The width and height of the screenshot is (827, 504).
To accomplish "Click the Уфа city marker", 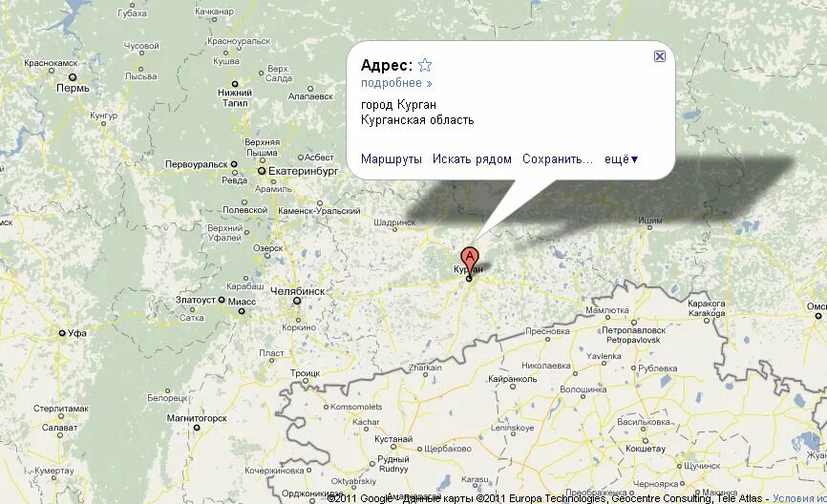I will point(62,333).
